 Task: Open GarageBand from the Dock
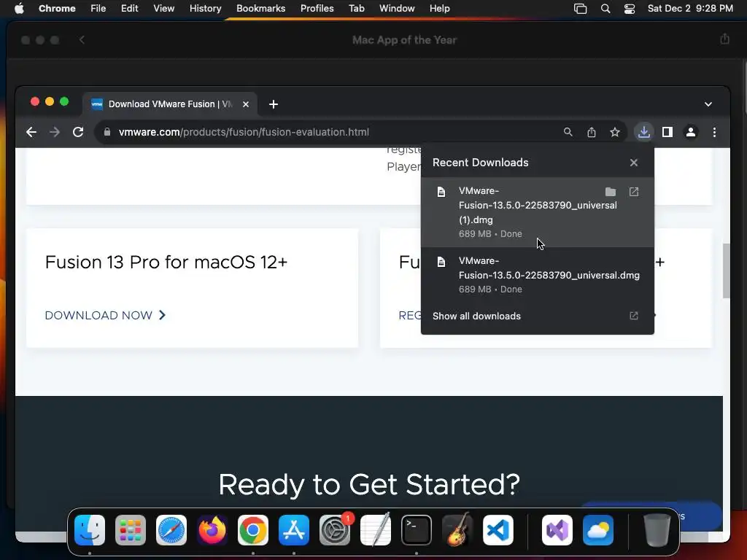coord(457,530)
